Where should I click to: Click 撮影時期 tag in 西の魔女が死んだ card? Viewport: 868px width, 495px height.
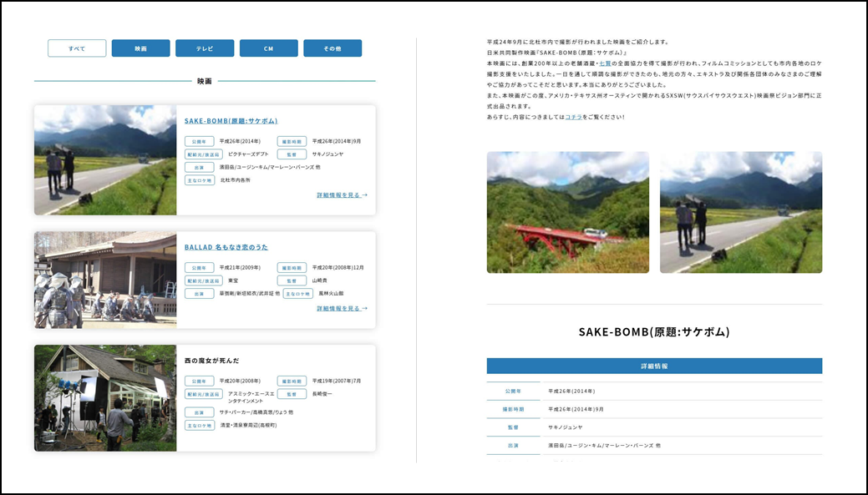tap(292, 381)
